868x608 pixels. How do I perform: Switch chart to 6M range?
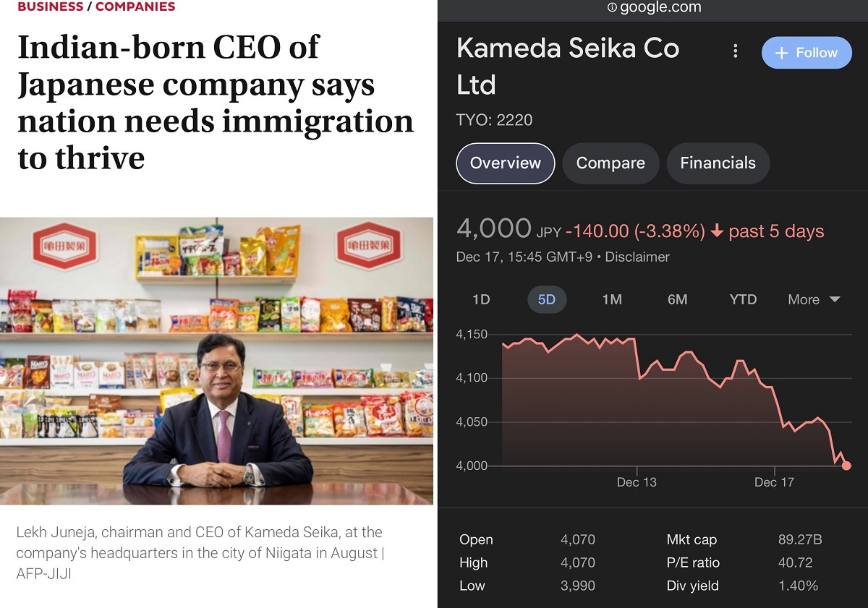(677, 299)
